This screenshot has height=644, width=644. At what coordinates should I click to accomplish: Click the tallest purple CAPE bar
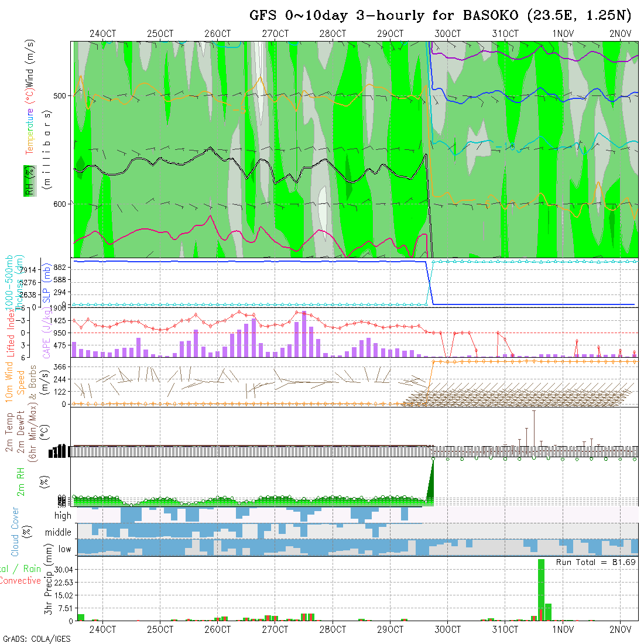pos(304,334)
